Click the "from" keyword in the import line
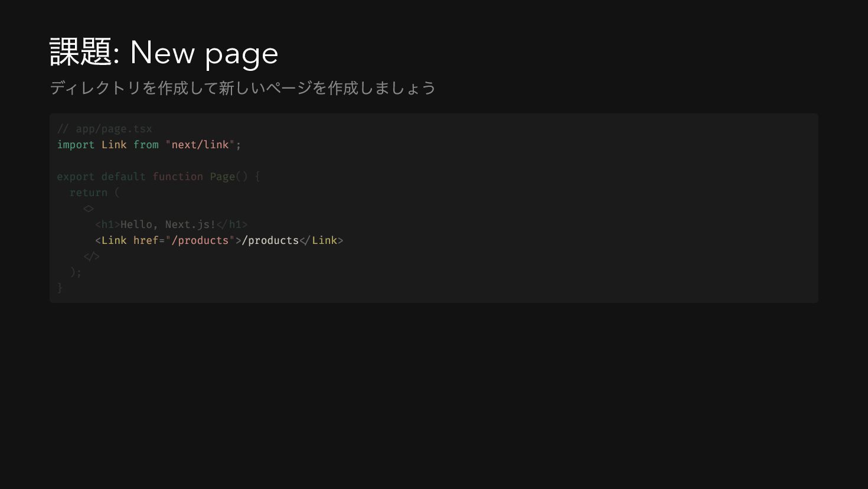Screen dimensions: 868x489 (146, 145)
